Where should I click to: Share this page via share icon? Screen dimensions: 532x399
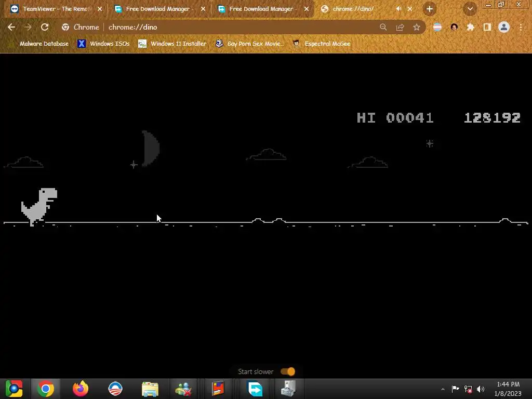click(400, 27)
